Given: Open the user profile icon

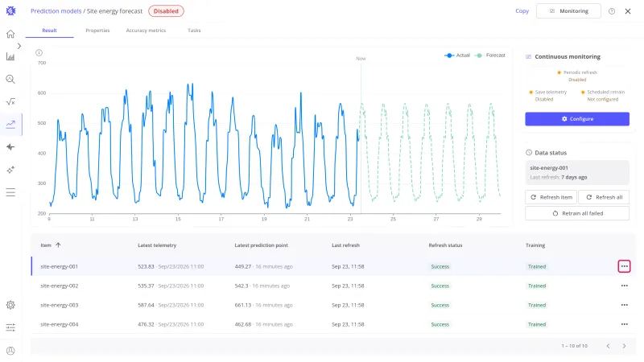Looking at the screenshot, I should pyautogui.click(x=10, y=351).
